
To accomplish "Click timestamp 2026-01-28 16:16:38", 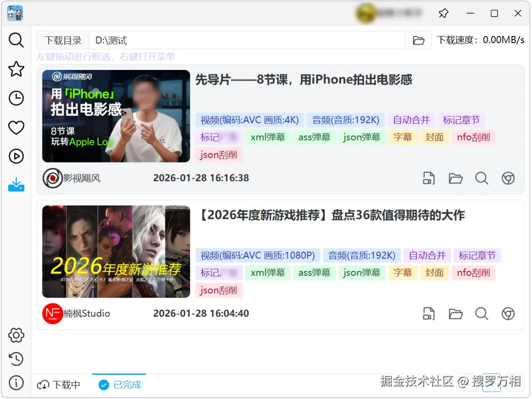I will [201, 178].
